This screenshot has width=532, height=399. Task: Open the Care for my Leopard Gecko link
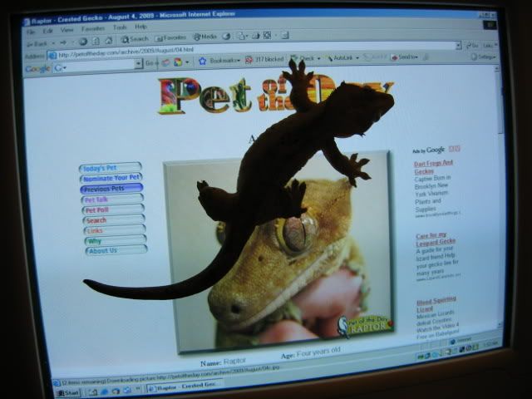click(x=436, y=239)
